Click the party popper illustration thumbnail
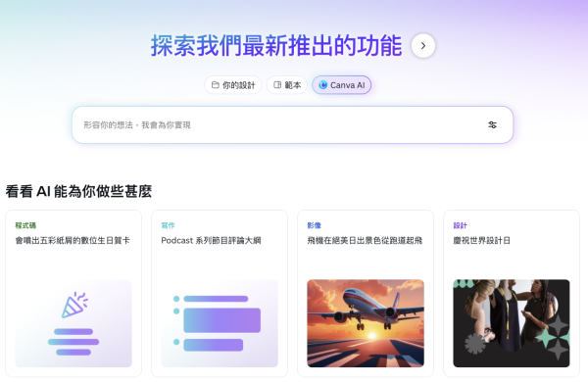The width and height of the screenshot is (588, 382). pos(73,323)
